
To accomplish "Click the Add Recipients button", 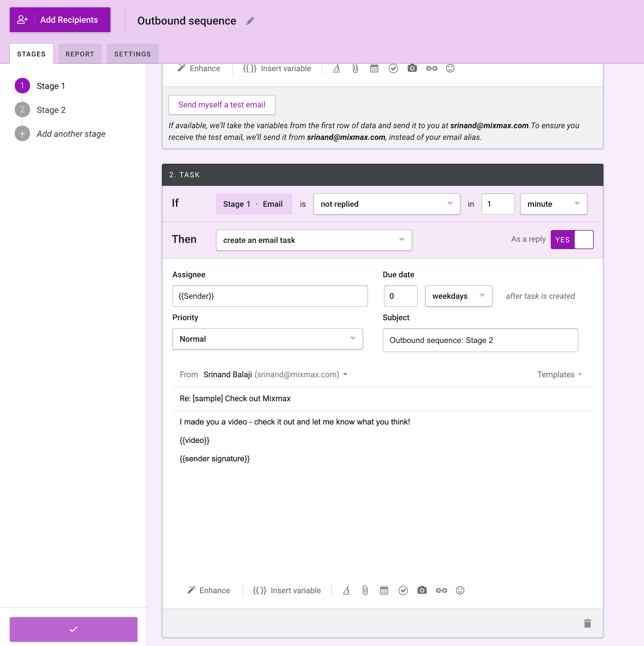I will (60, 20).
